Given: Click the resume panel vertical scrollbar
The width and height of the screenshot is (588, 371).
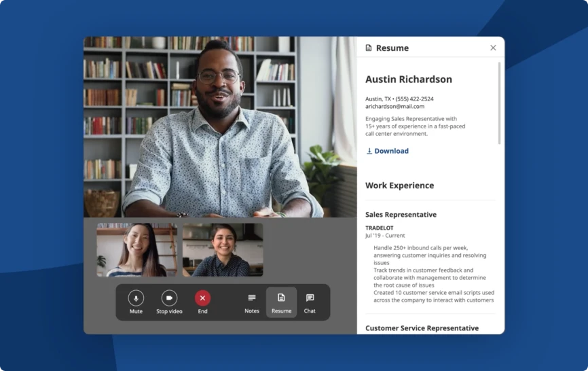Looking at the screenshot, I should [x=499, y=102].
